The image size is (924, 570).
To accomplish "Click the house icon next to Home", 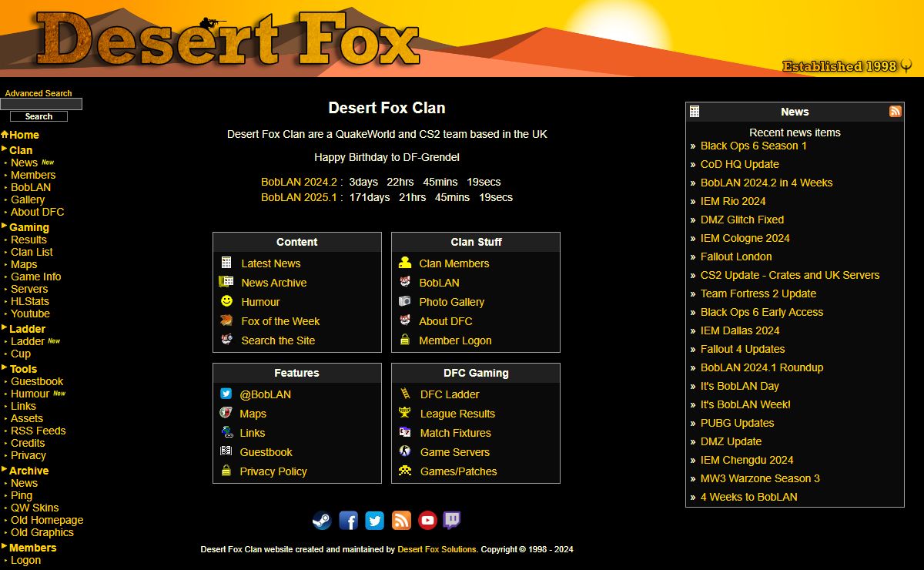I will pyautogui.click(x=5, y=134).
